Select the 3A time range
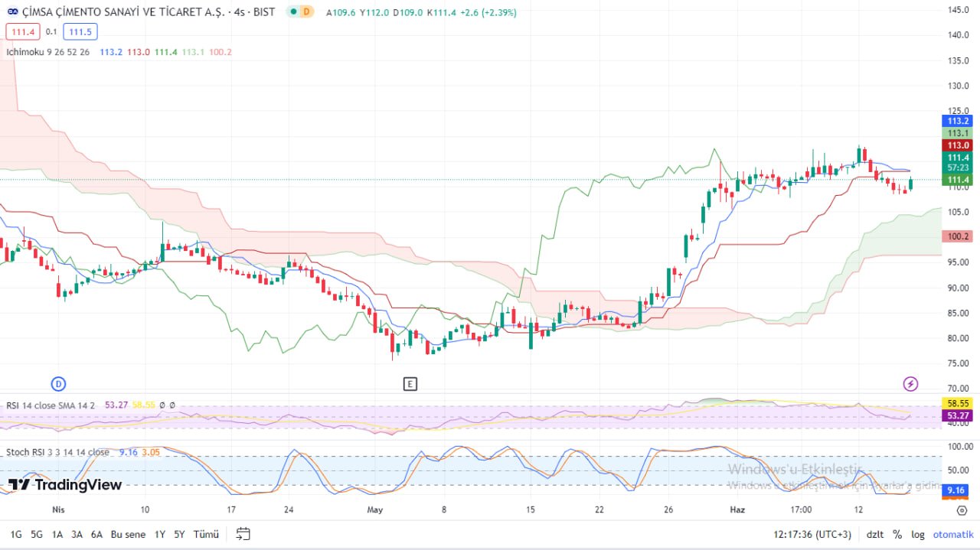Screen dimensions: 980x550 77,535
